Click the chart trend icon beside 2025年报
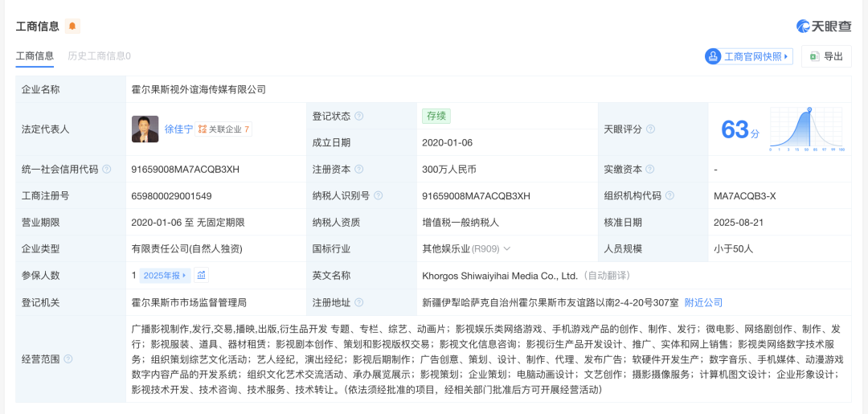This screenshot has height=414, width=868. pyautogui.click(x=202, y=275)
